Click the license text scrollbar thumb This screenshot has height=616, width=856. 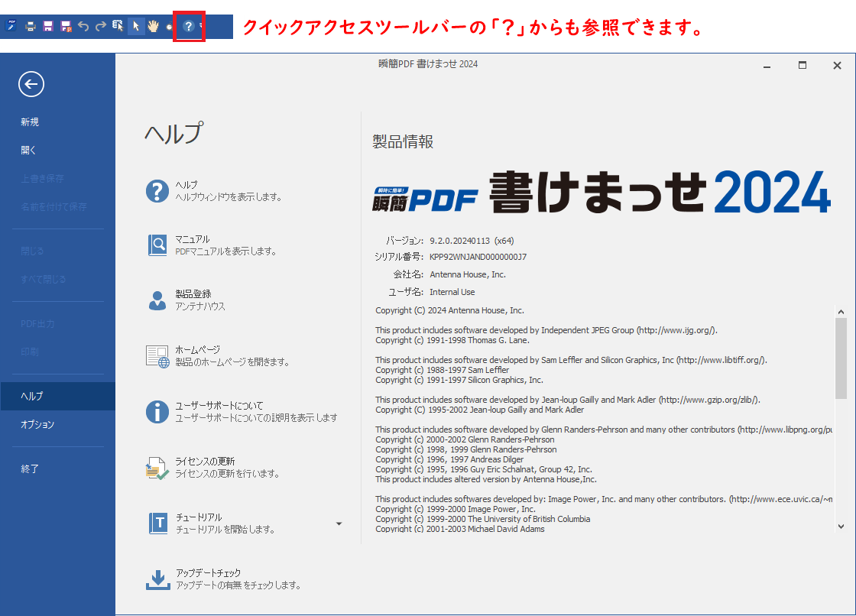841,358
